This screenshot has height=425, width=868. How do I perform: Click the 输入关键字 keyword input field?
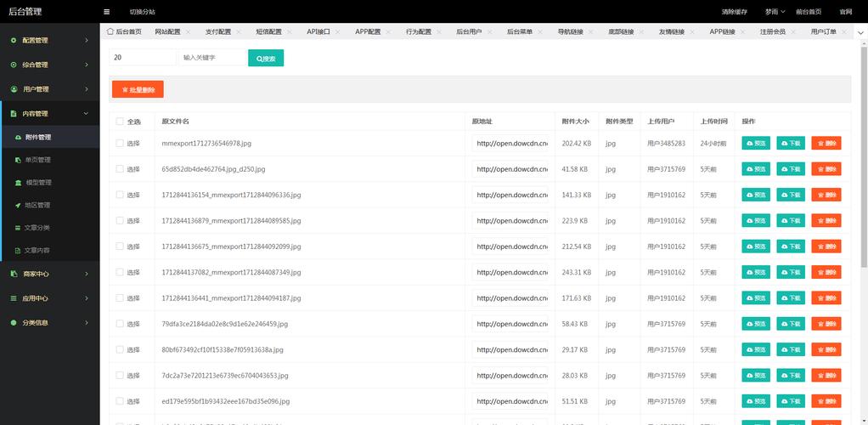click(x=212, y=57)
